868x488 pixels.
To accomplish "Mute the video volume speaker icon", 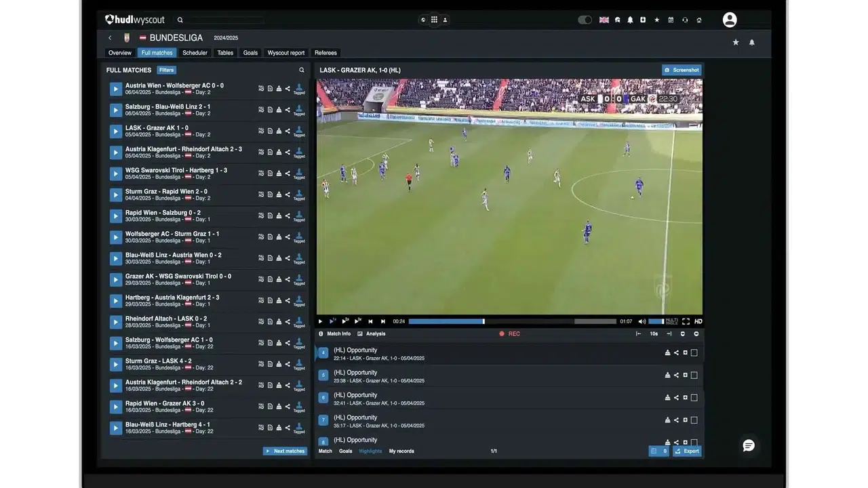I will click(x=642, y=321).
